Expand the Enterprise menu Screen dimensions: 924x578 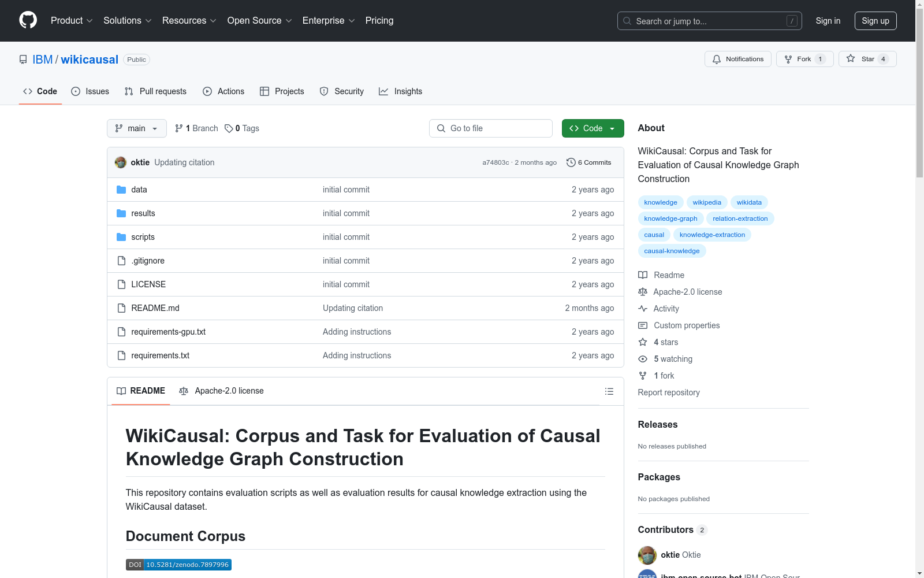click(x=329, y=20)
